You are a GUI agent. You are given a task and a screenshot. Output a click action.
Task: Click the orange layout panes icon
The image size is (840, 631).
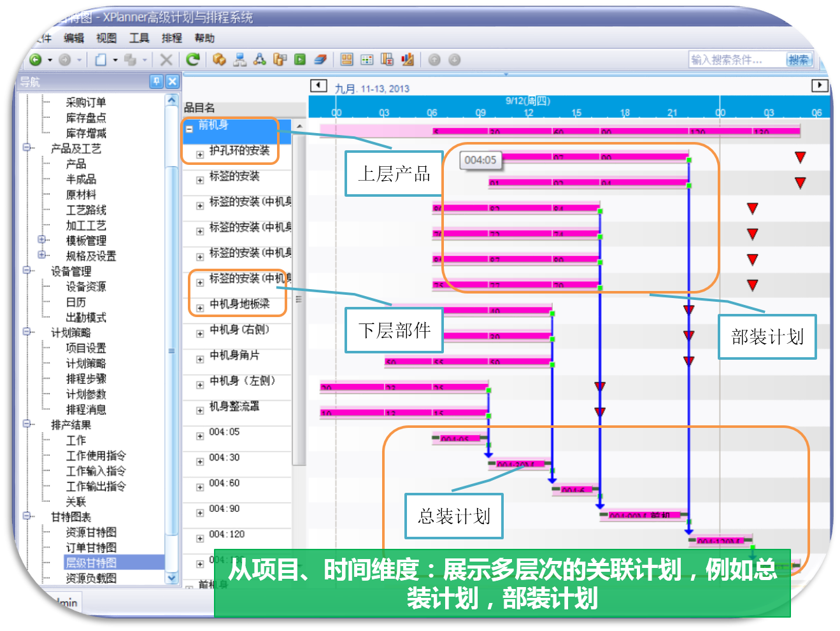click(x=346, y=59)
